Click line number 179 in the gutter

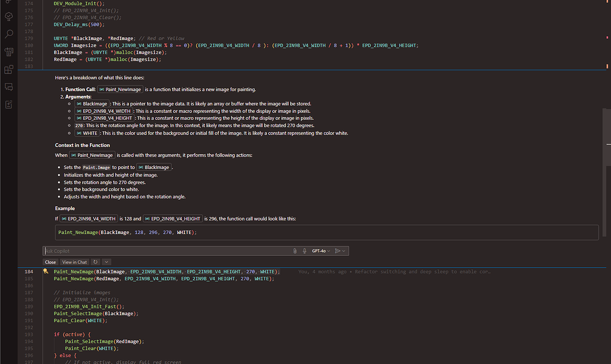[x=29, y=38]
